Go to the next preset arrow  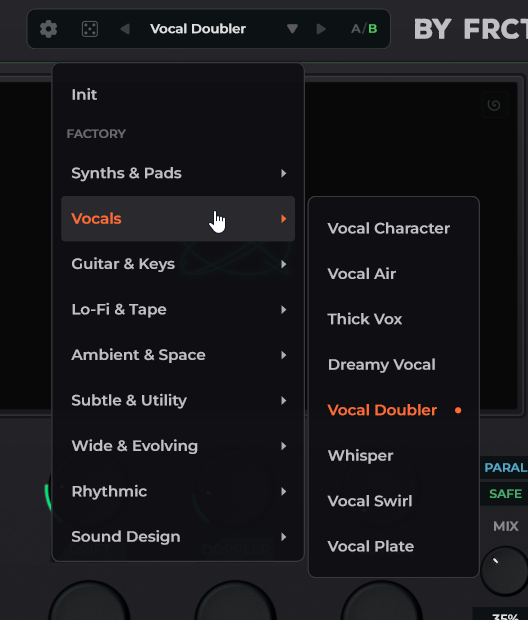point(321,29)
